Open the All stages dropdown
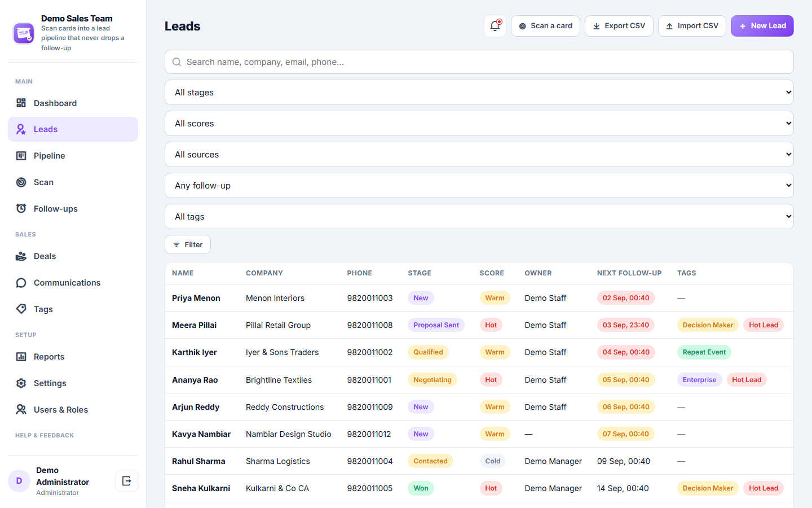The width and height of the screenshot is (812, 508). point(479,92)
